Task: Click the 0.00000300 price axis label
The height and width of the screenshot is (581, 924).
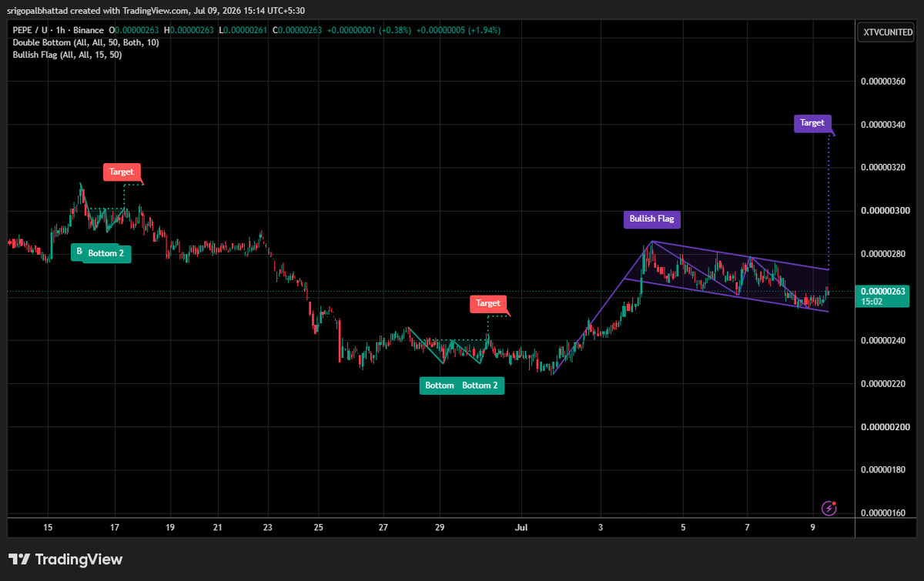Action: click(x=885, y=210)
